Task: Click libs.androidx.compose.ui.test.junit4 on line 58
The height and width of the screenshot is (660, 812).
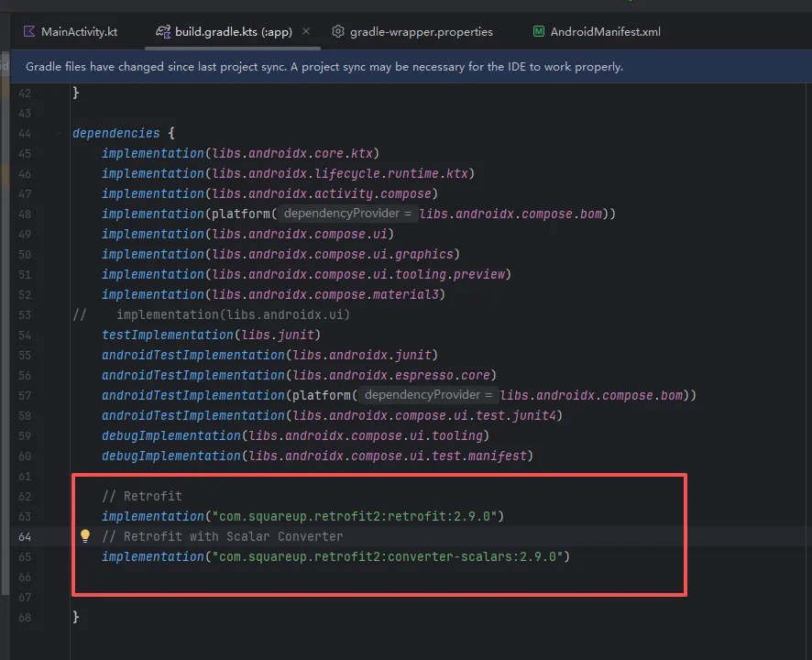Action: pos(424,416)
